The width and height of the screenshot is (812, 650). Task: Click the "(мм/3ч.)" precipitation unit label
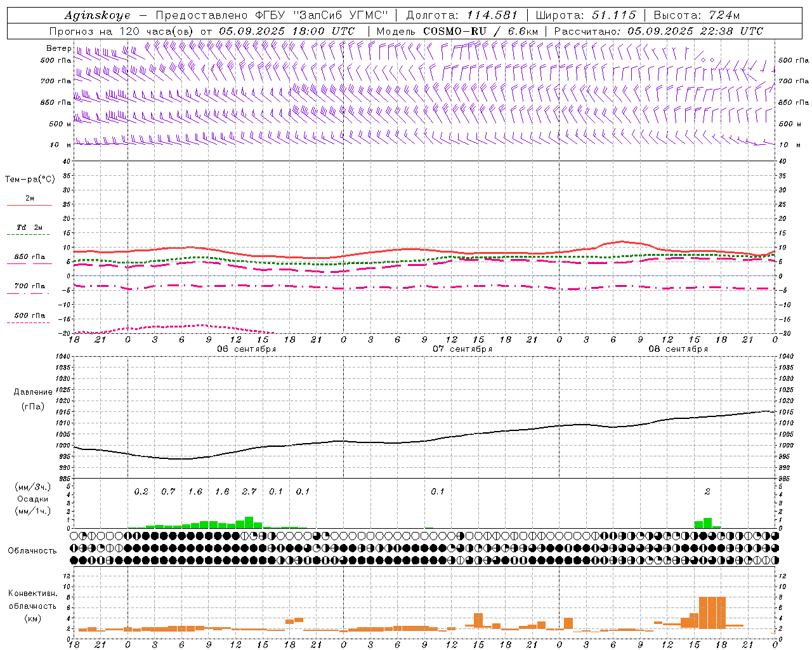point(32,487)
